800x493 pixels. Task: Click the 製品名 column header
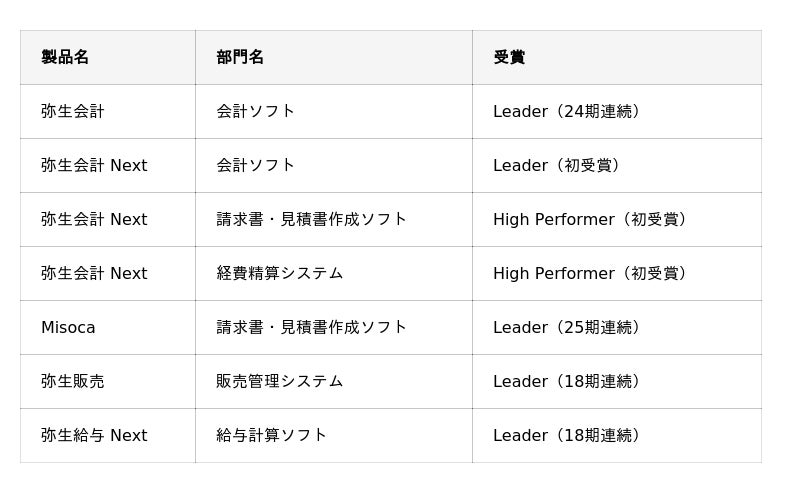[x=108, y=57]
